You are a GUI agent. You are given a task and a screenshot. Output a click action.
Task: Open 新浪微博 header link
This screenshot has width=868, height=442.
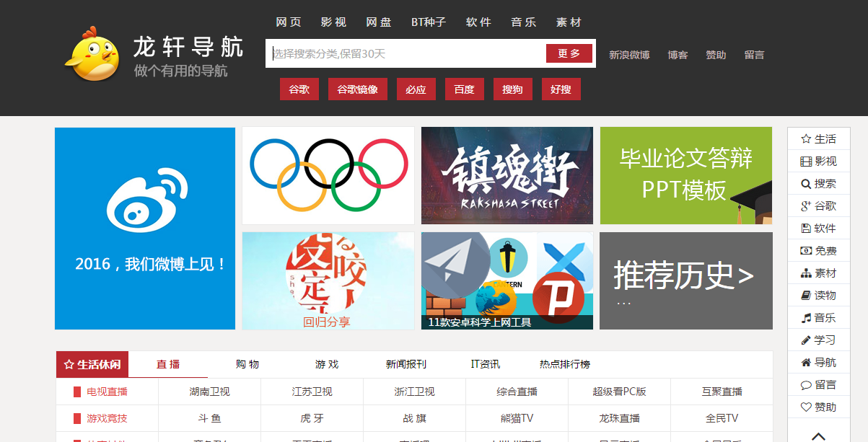pos(629,55)
